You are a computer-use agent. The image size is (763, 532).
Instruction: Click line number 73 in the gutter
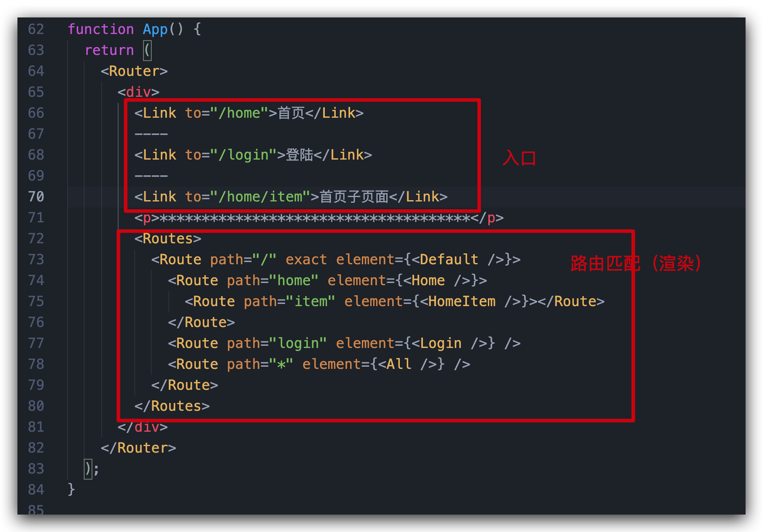coord(36,259)
